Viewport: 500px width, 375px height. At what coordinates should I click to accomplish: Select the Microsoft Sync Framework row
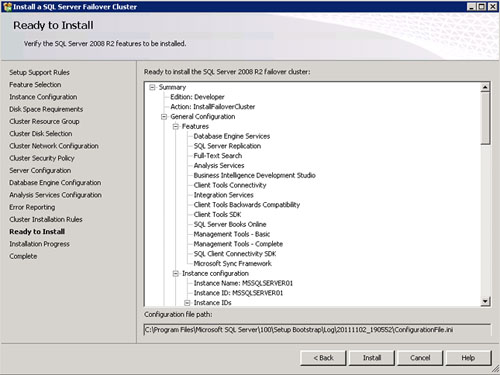(x=232, y=264)
